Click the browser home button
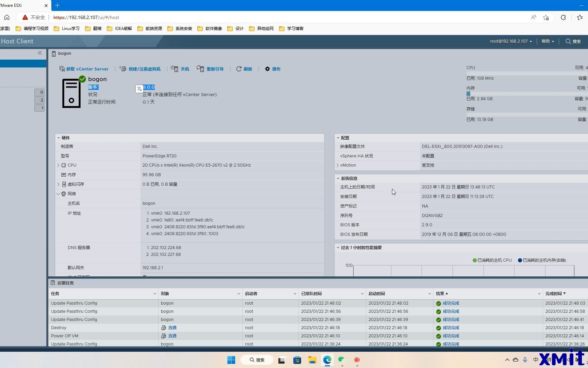The height and width of the screenshot is (368, 588). [7, 17]
